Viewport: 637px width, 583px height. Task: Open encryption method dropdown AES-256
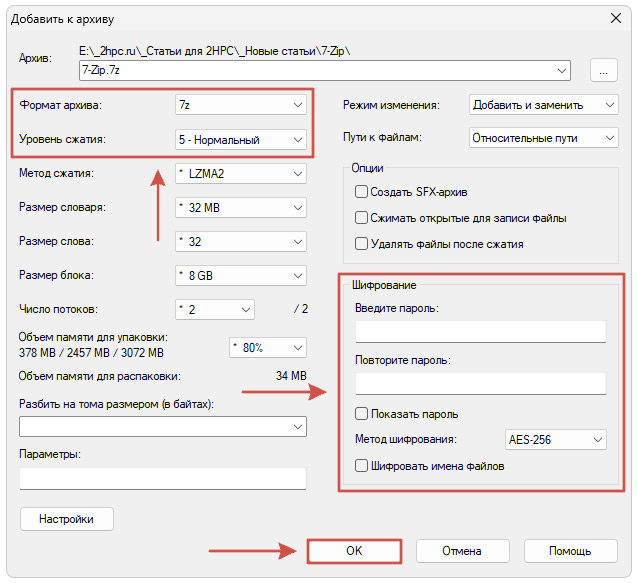(x=555, y=440)
